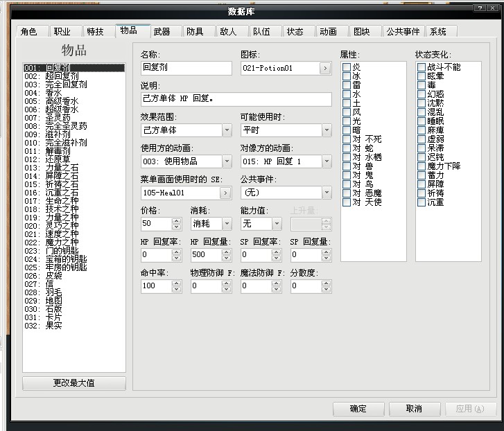Select item 007: 圣灵药 in list
Viewport: 504px width, 431px height.
(73, 118)
